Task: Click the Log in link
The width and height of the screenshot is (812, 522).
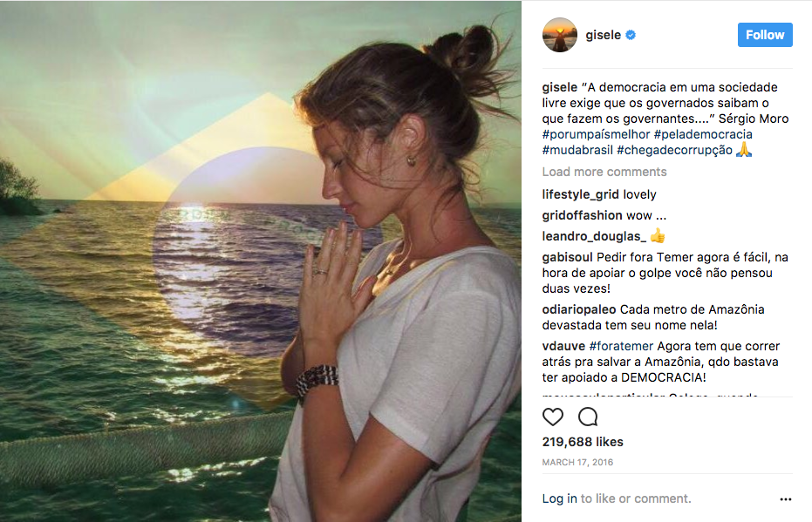Action: (x=559, y=498)
